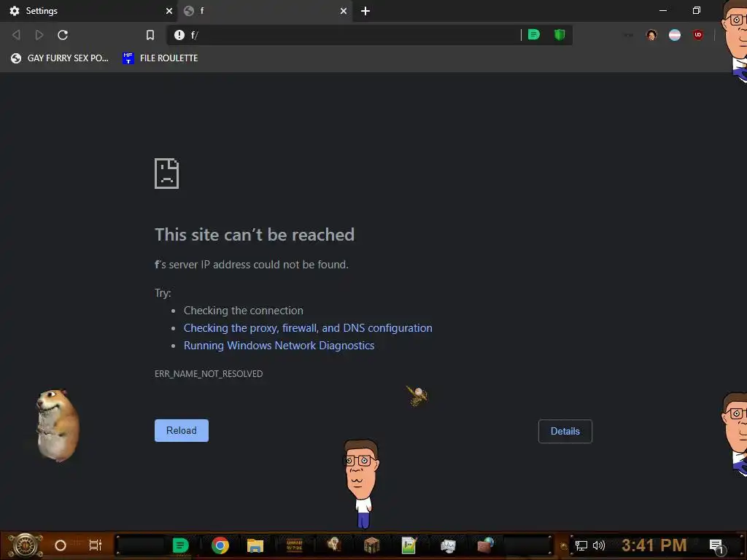Open the Minecraft block icon on the taskbar
Image resolution: width=747 pixels, height=560 pixels.
point(371,545)
